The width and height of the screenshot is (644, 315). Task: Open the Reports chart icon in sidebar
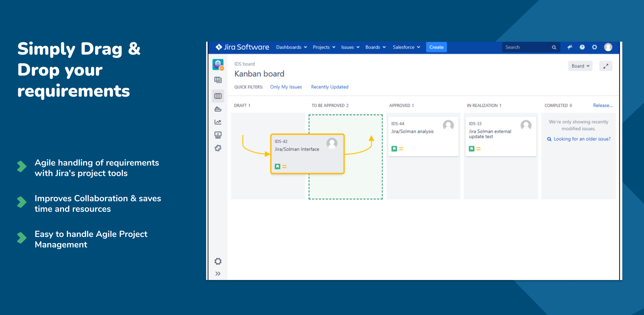click(x=218, y=122)
